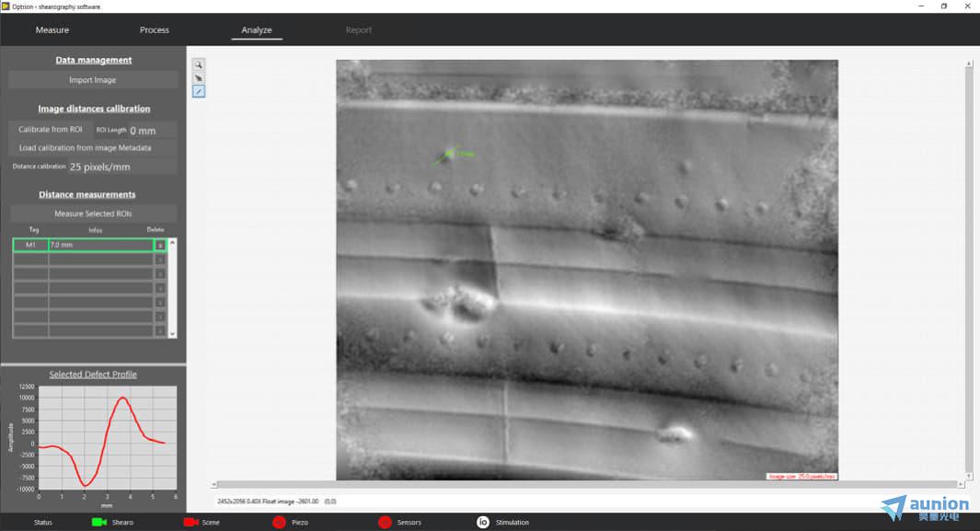
Task: Click the Image distances calibration heading
Action: click(x=94, y=109)
